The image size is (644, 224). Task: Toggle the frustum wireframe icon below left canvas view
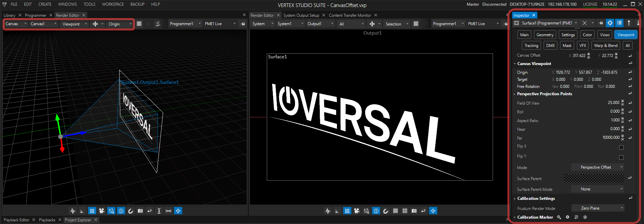tap(111, 211)
